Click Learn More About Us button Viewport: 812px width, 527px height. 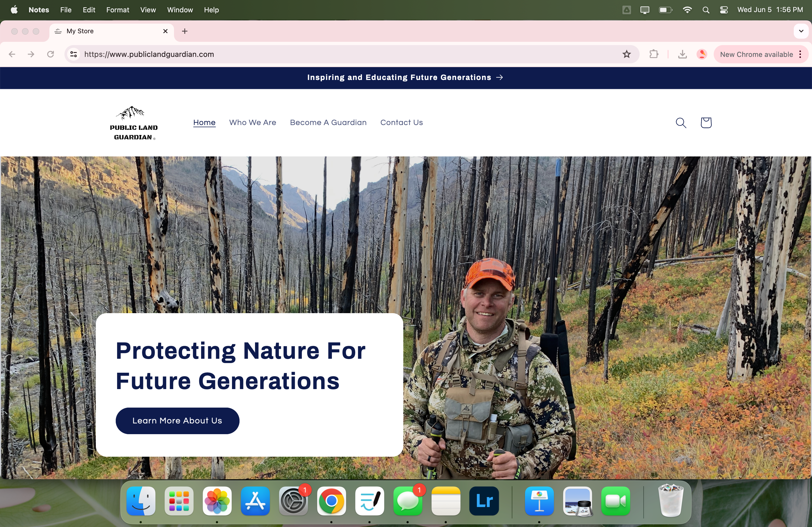177,421
